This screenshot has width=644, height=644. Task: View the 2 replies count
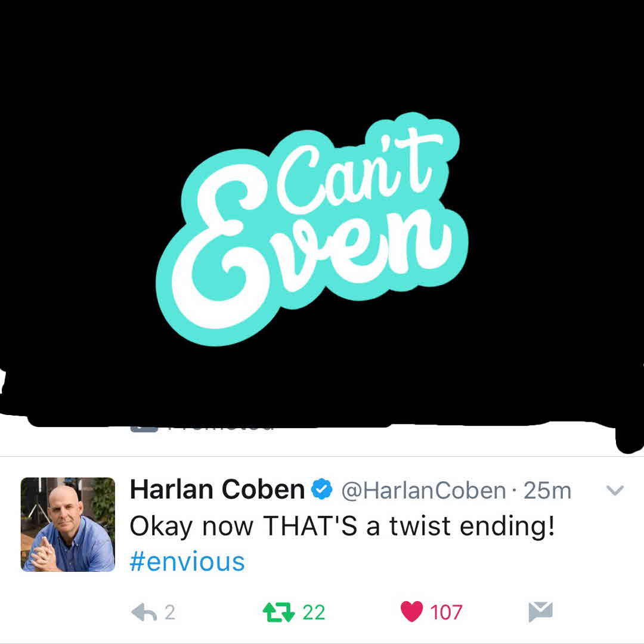170,612
